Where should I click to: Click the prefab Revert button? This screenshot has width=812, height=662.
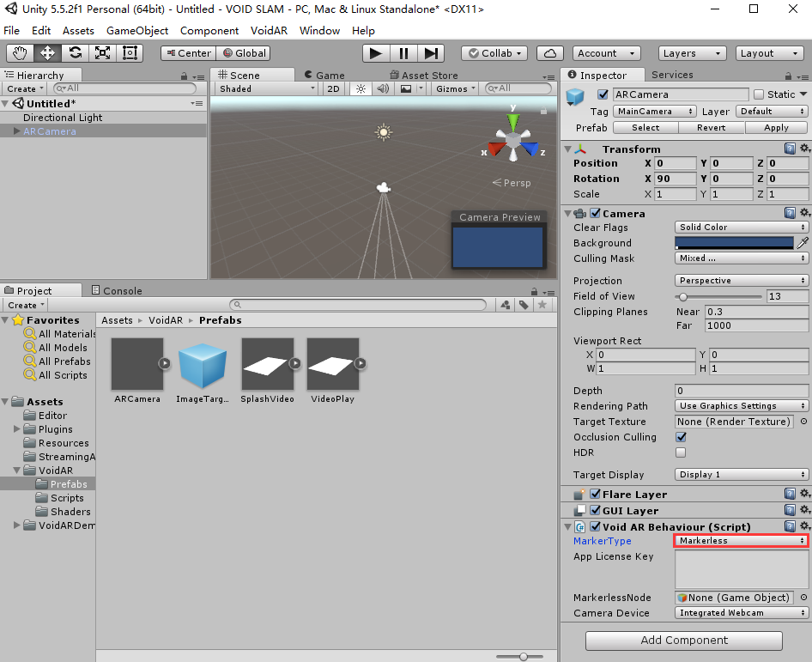(711, 127)
